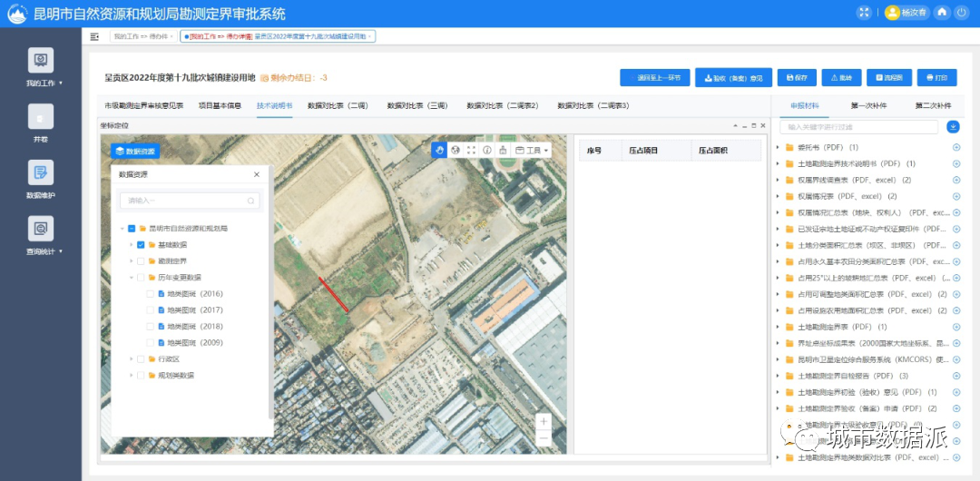The height and width of the screenshot is (481, 980).
Task: Expand 委托书 (PDF) folder
Action: point(778,148)
